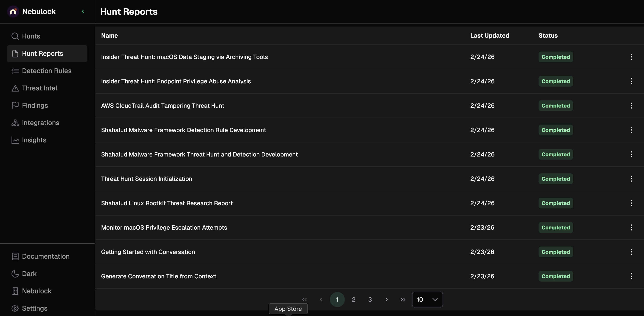Open the kebab menu for Threat Hunt Session Initialization
The width and height of the screenshot is (644, 316).
(x=631, y=179)
